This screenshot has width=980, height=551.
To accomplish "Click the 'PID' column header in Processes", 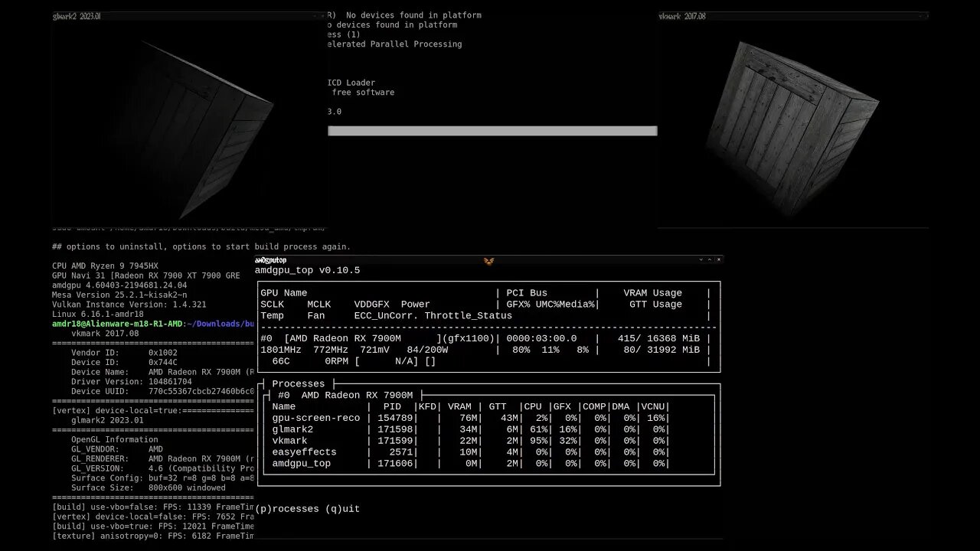I will coord(392,406).
